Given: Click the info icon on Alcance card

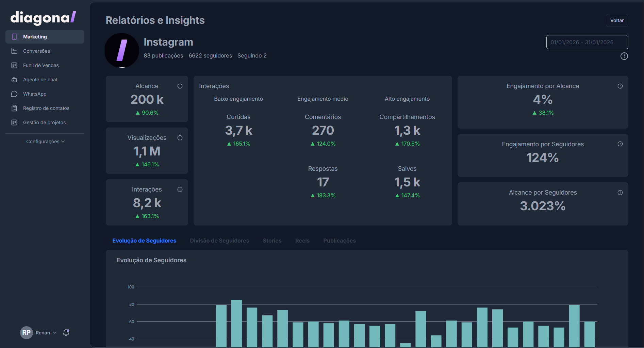Looking at the screenshot, I should [180, 86].
